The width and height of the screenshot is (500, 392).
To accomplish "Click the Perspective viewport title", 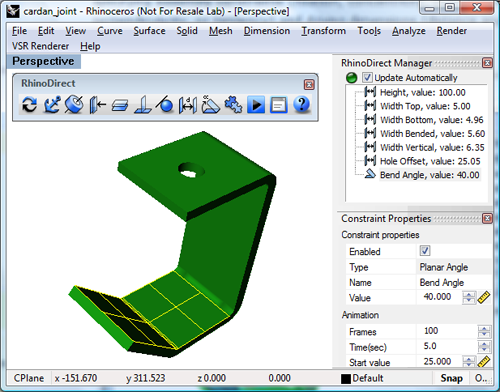I will pos(43,61).
